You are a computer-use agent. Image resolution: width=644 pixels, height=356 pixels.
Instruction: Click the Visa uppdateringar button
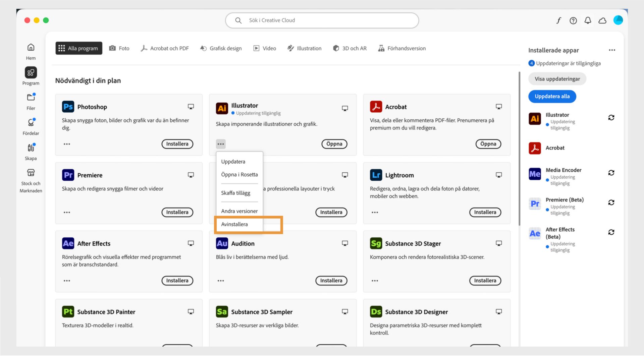[557, 79]
